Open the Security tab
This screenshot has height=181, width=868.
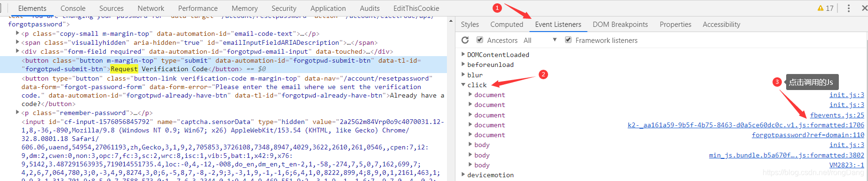[x=284, y=8]
